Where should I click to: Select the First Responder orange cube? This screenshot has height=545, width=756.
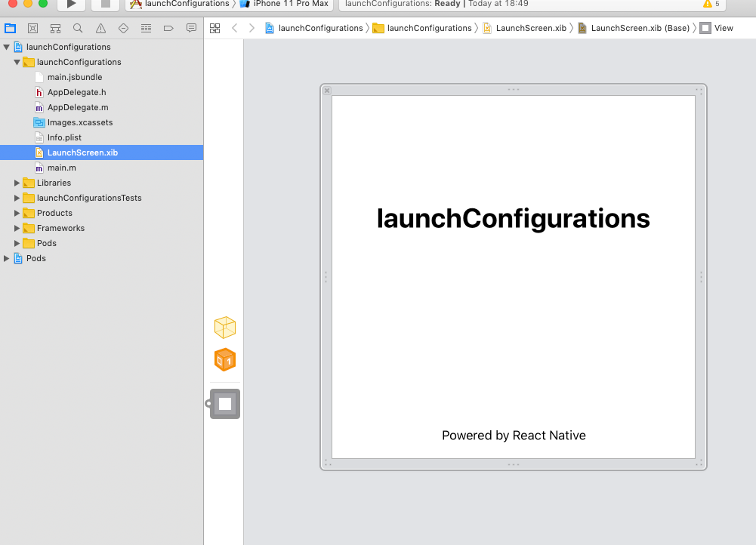224,360
